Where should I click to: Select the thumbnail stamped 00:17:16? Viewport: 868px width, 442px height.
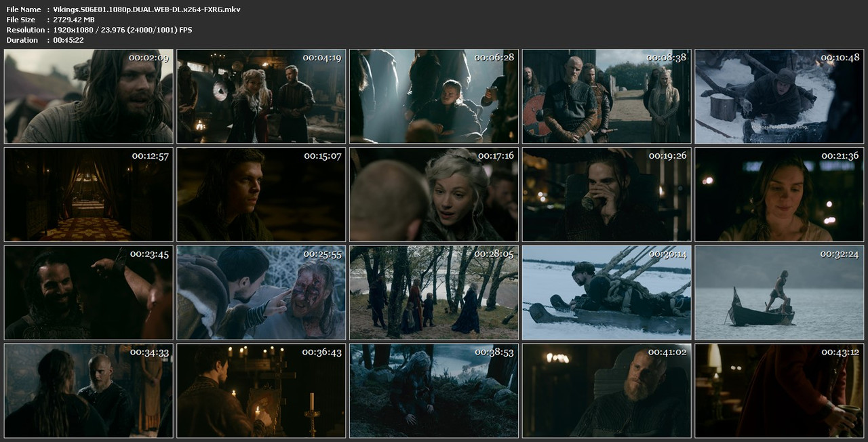(x=434, y=195)
